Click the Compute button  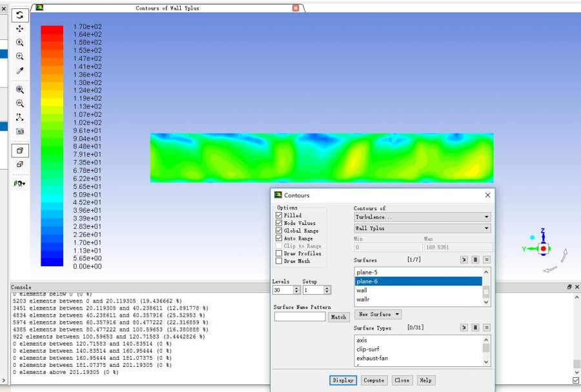pyautogui.click(x=374, y=380)
